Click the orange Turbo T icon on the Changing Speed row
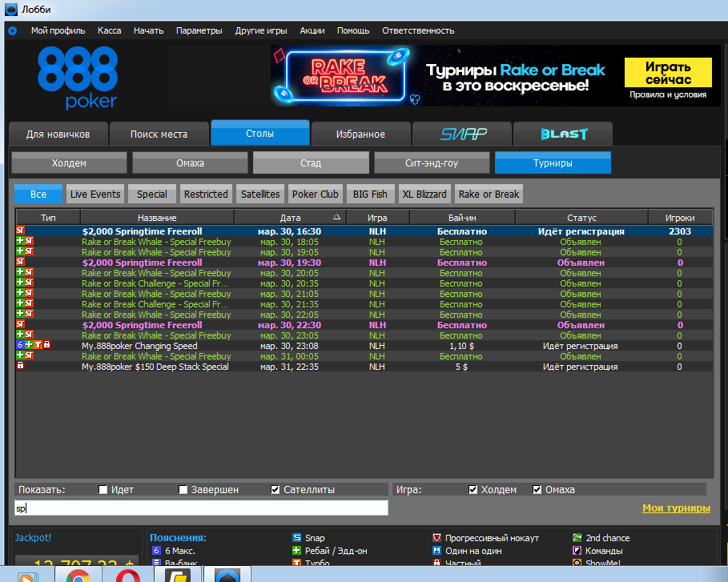 coord(38,345)
